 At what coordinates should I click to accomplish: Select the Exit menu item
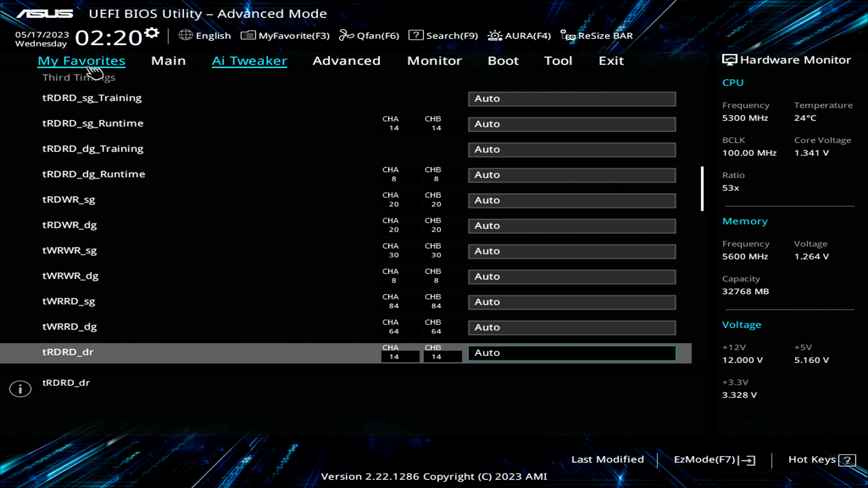(611, 61)
